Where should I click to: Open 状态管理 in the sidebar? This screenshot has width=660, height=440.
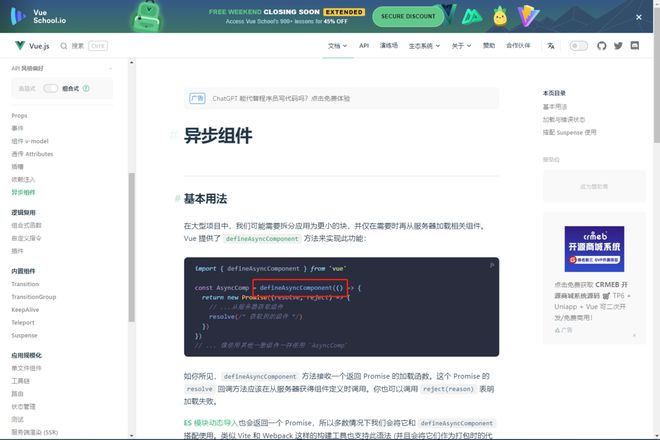23,407
